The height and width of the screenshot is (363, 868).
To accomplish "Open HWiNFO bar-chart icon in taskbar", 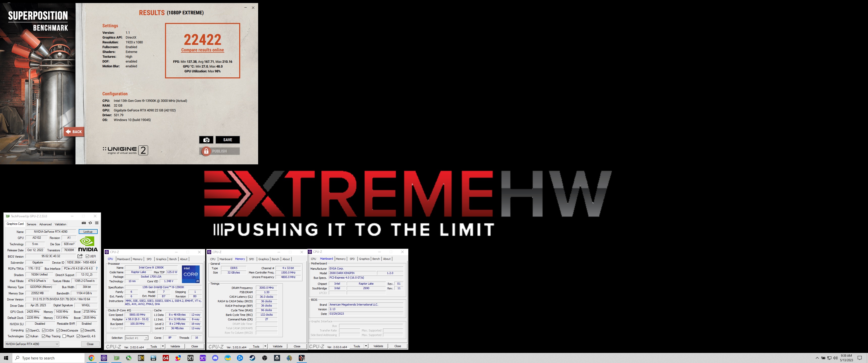I will pyautogui.click(x=153, y=358).
